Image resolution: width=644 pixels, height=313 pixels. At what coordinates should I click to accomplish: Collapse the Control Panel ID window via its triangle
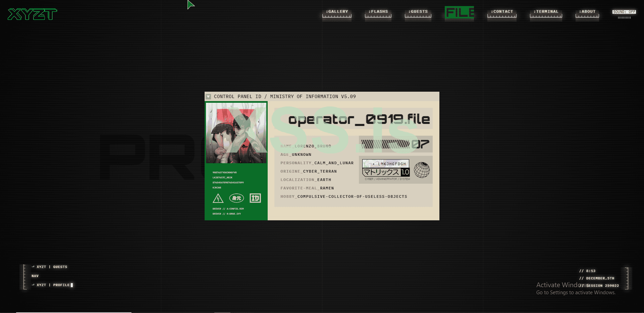pyautogui.click(x=208, y=97)
